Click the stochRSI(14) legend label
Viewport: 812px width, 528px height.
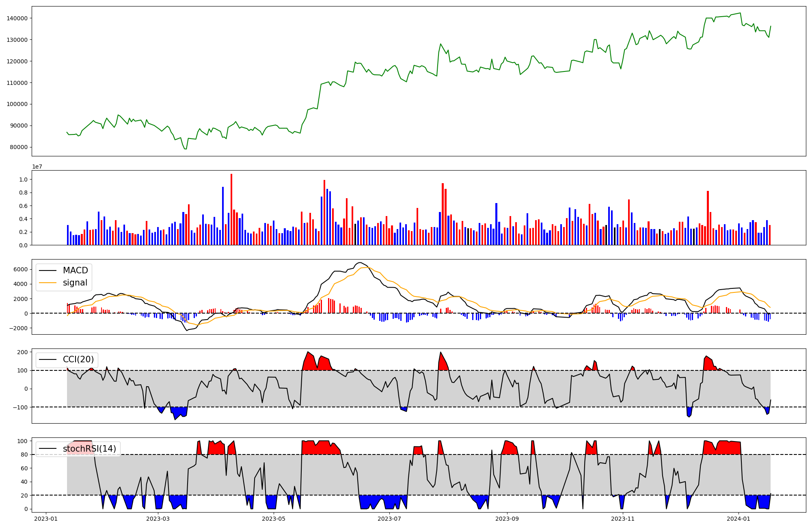click(89, 449)
